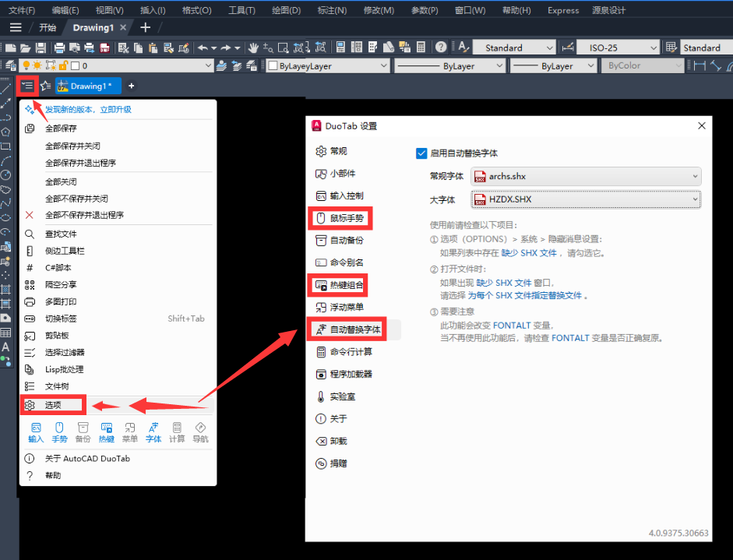This screenshot has width=733, height=560.
Task: Open the 绘图(D) menu
Action: (286, 10)
